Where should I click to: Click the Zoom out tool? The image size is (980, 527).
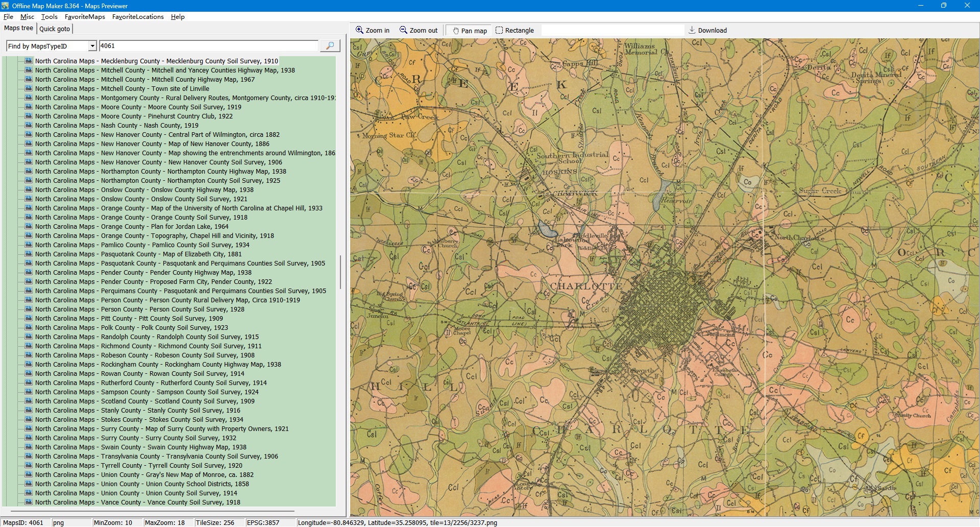(419, 31)
